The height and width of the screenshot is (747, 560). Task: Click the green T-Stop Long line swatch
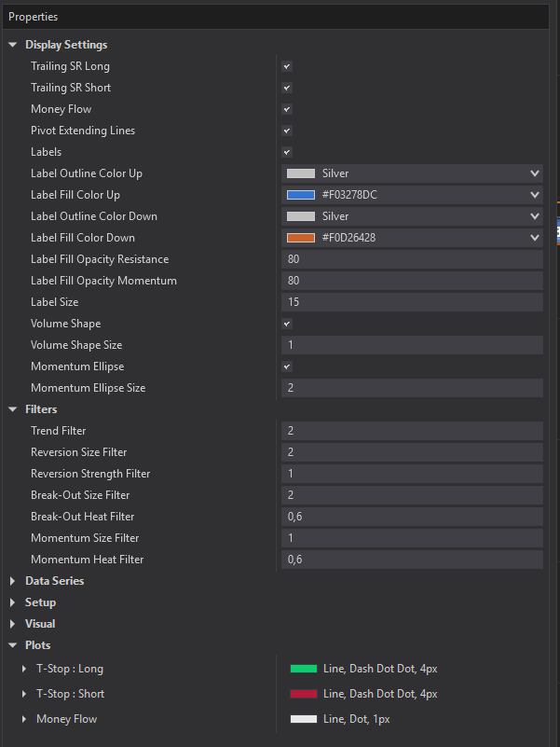(x=304, y=669)
